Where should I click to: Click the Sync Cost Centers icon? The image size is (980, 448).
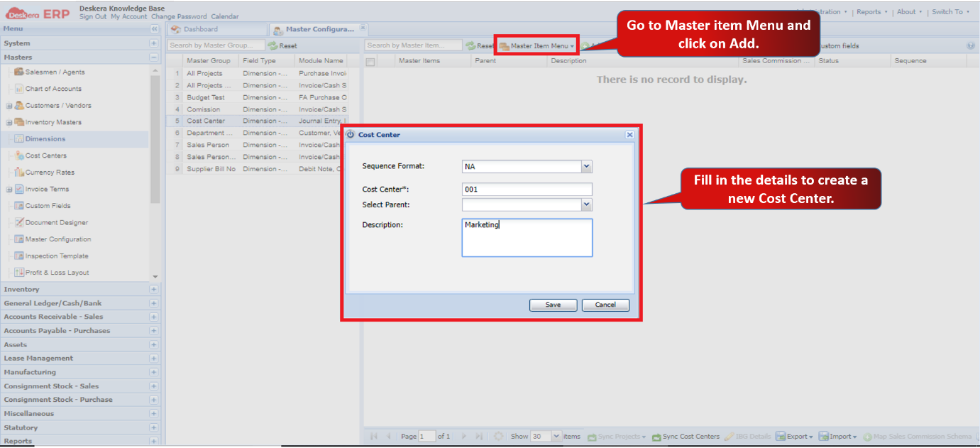tap(656, 437)
